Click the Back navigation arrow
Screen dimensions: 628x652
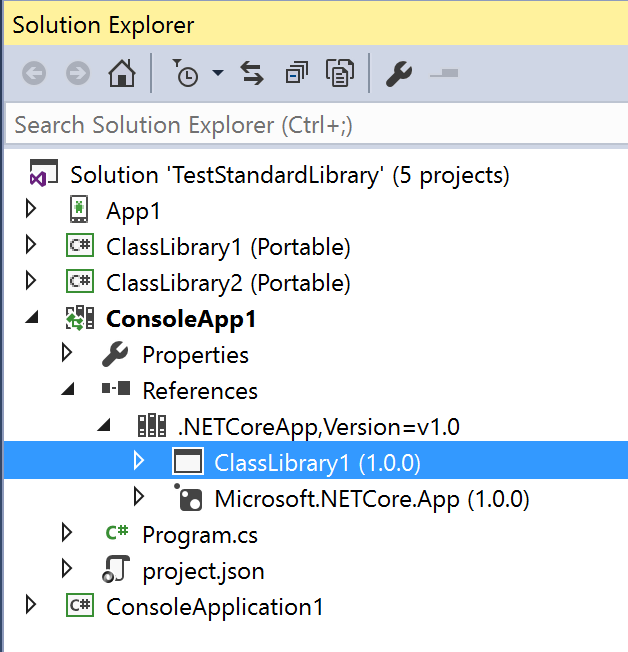[x=34, y=74]
